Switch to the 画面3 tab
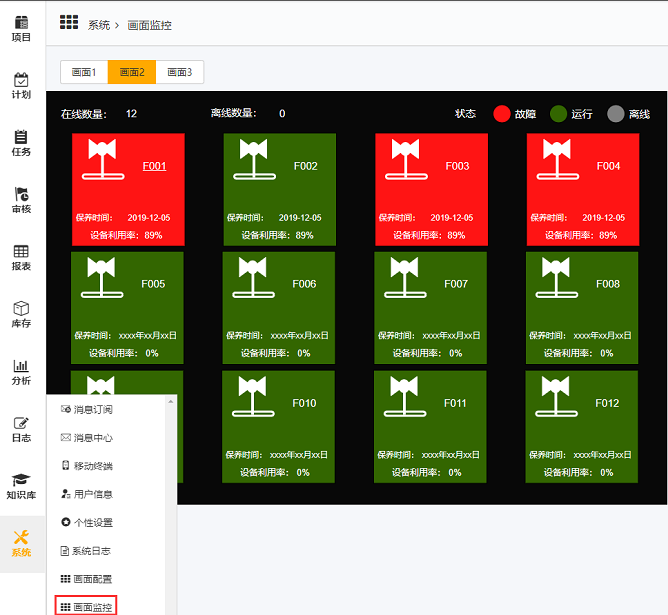 coord(180,72)
